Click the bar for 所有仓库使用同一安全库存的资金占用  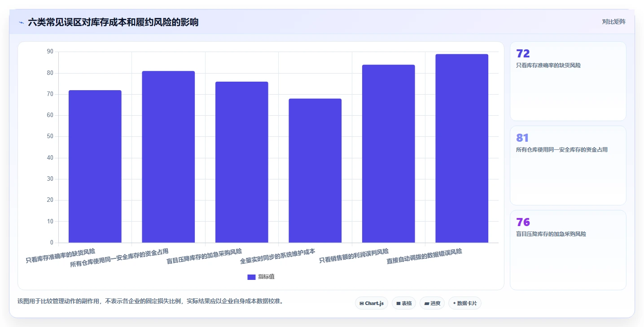click(x=168, y=157)
